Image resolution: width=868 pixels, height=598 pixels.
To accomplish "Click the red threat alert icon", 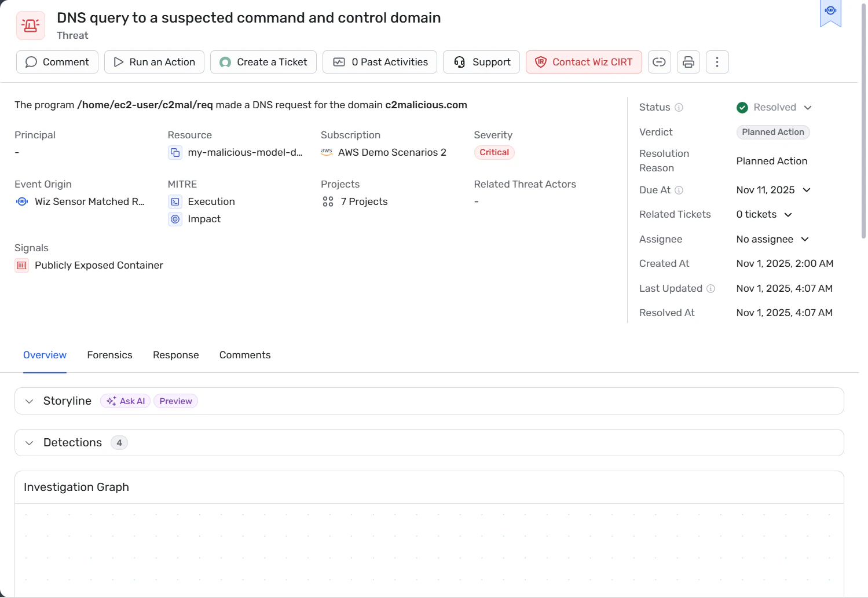I will click(x=31, y=25).
